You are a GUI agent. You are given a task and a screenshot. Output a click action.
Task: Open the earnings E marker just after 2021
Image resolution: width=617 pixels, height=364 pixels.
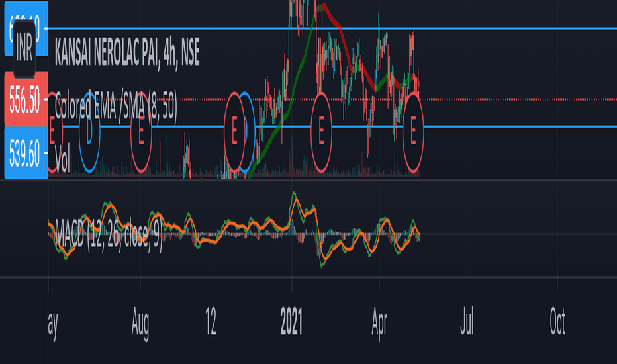(321, 132)
